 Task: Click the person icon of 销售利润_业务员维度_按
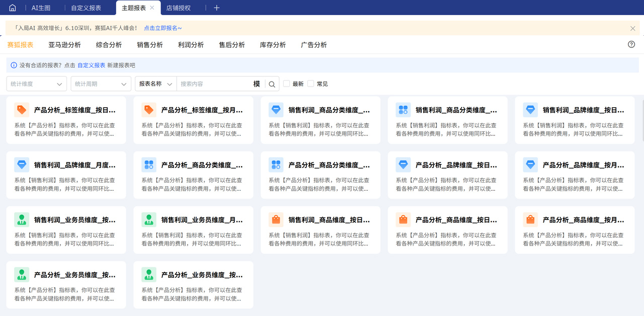click(22, 219)
